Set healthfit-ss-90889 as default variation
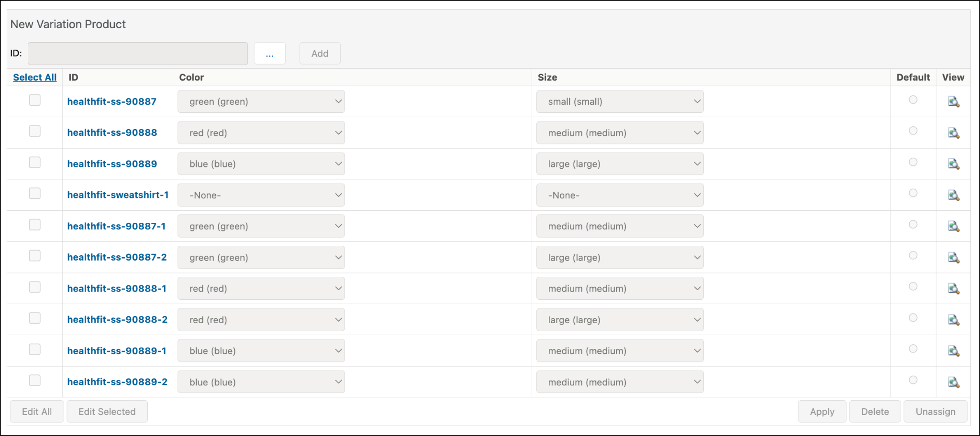 (913, 162)
